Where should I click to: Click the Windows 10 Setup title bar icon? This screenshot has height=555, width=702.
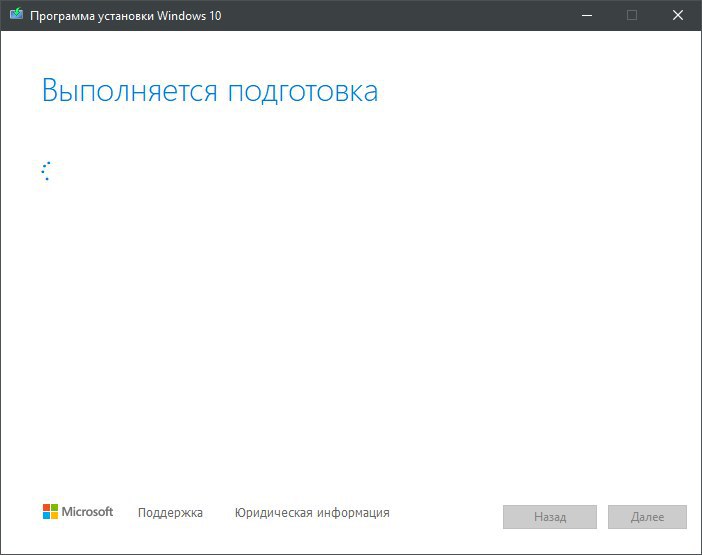16,14
